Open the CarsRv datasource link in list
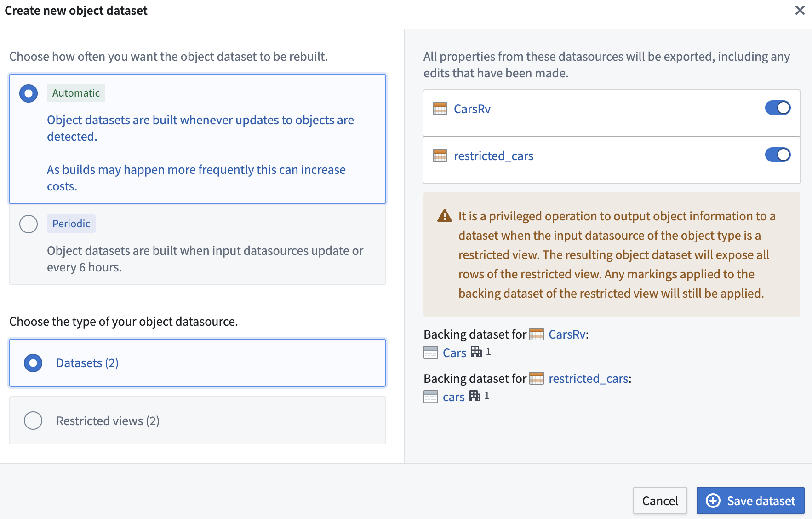Screen dimensions: 812x519 click(x=472, y=109)
